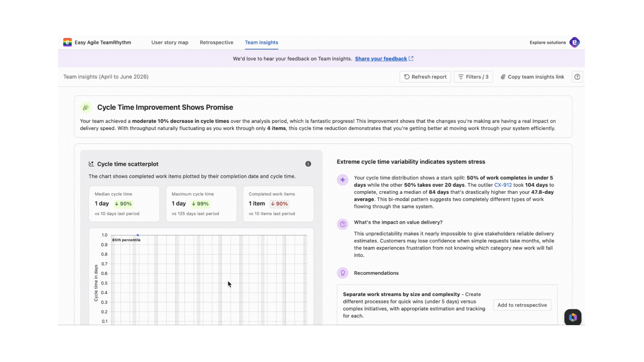Image resolution: width=644 pixels, height=362 pixels.
Task: Click the Refresh report button
Action: coord(425,77)
